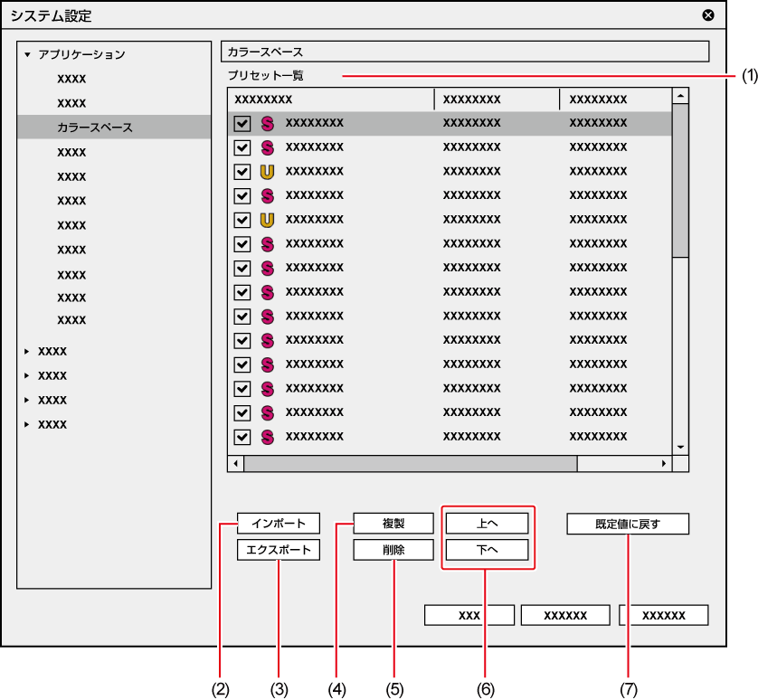Image resolution: width=758 pixels, height=700 pixels.
Task: Toggle checkbox of first U preset row
Action: coord(242,172)
